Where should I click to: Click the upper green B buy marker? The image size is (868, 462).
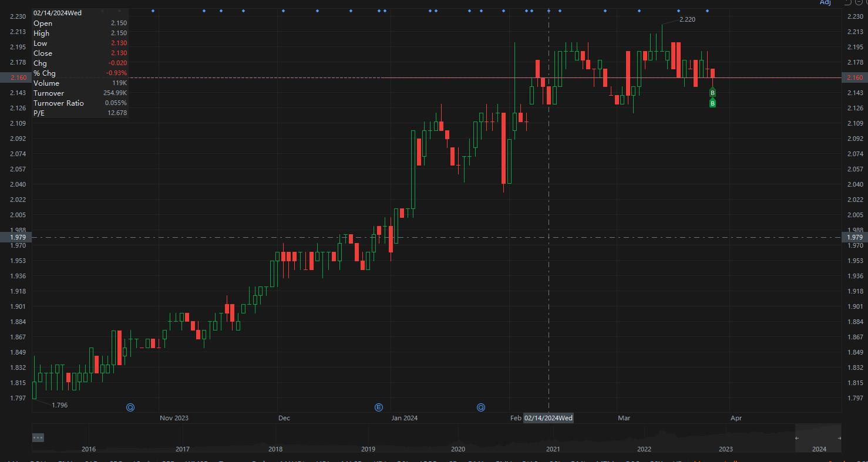click(x=712, y=93)
